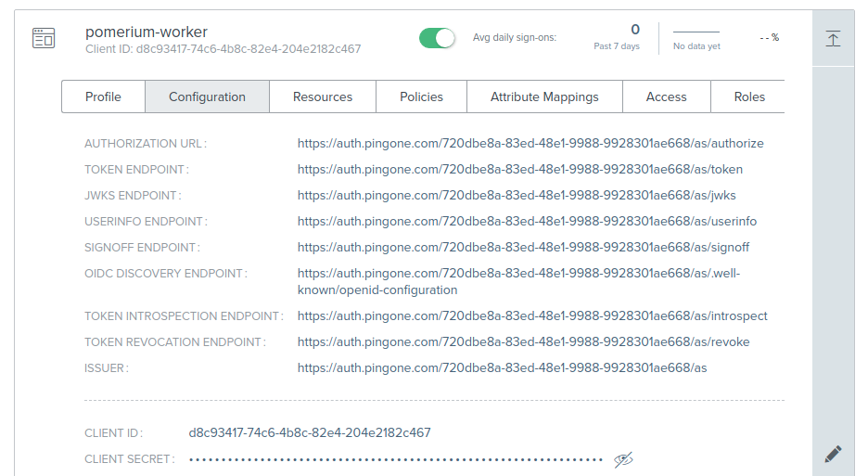The height and width of the screenshot is (476, 868).
Task: Click the userinfo endpoint URL
Action: tap(527, 222)
